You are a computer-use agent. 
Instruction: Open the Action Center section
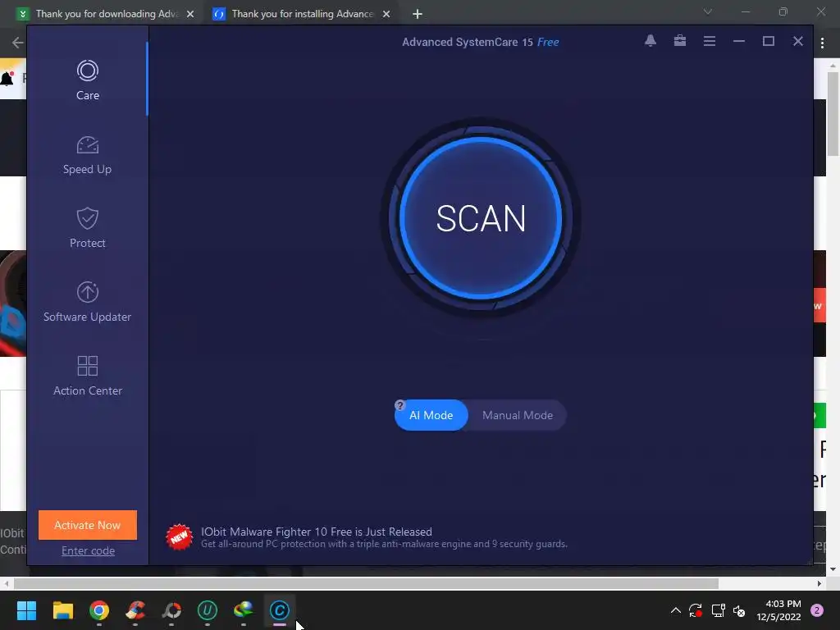pos(87,376)
